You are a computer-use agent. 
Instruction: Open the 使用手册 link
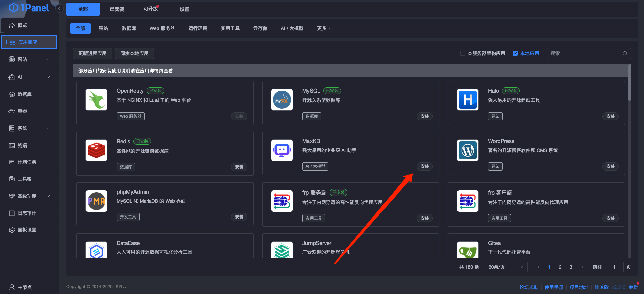pyautogui.click(x=554, y=287)
